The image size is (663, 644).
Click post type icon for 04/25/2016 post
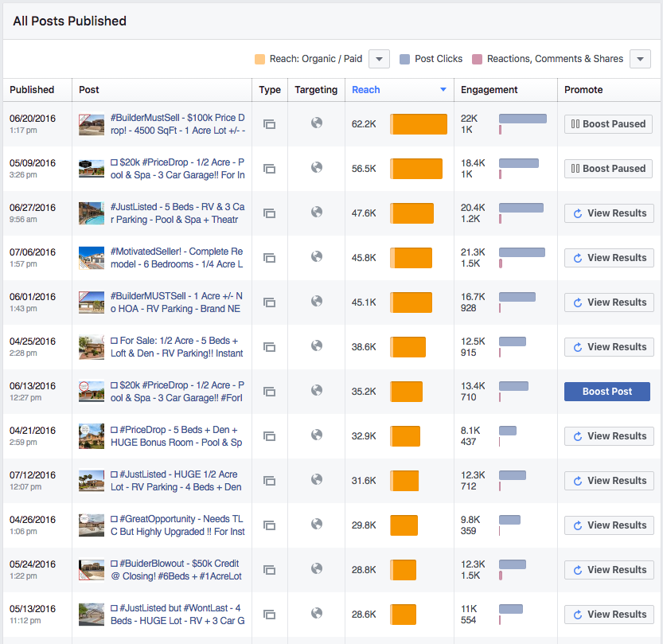(x=269, y=347)
